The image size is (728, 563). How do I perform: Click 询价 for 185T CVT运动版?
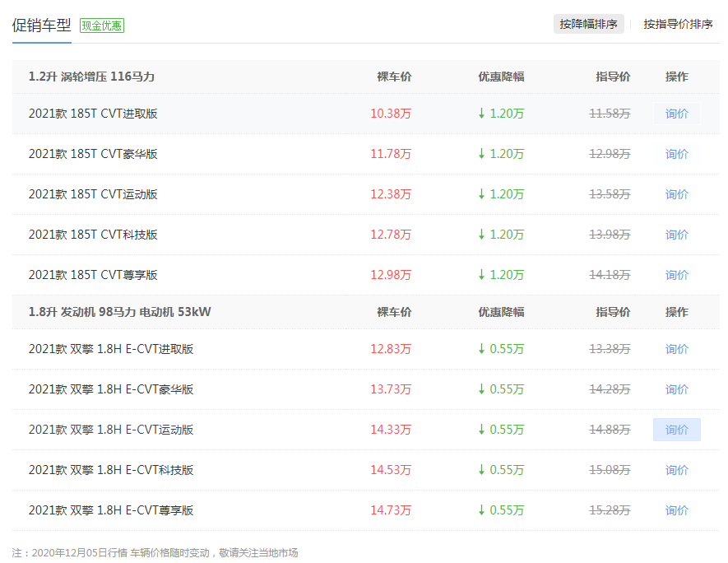(x=676, y=194)
